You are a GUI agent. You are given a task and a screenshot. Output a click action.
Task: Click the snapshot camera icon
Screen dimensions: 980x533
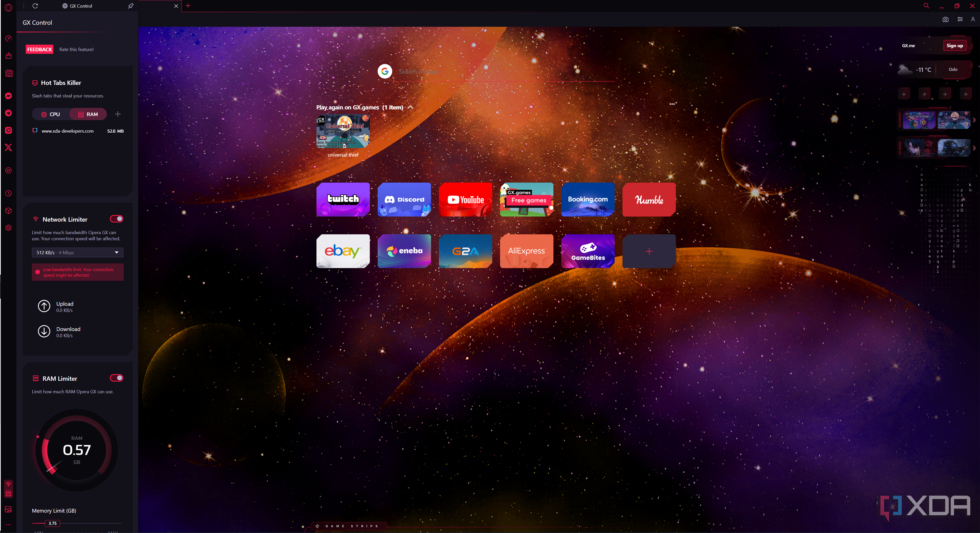click(x=945, y=19)
